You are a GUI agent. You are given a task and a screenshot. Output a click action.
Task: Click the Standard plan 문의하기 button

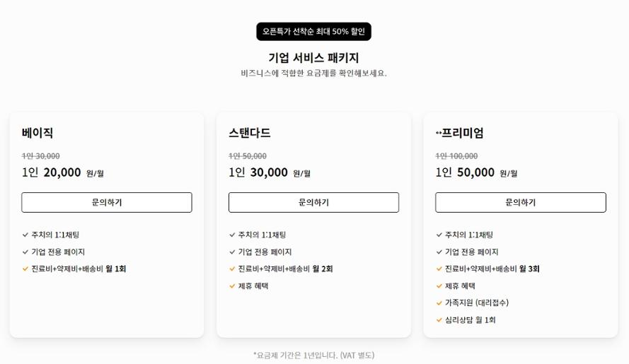click(313, 202)
